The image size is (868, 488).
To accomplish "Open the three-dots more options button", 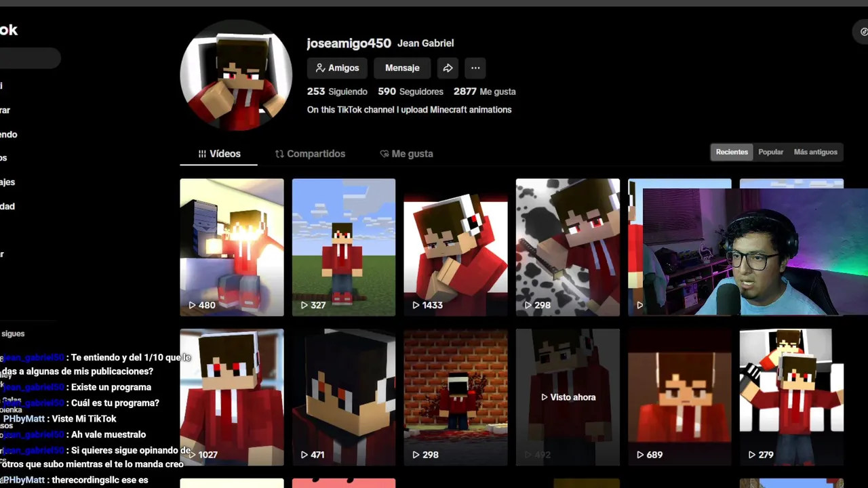I will click(475, 68).
